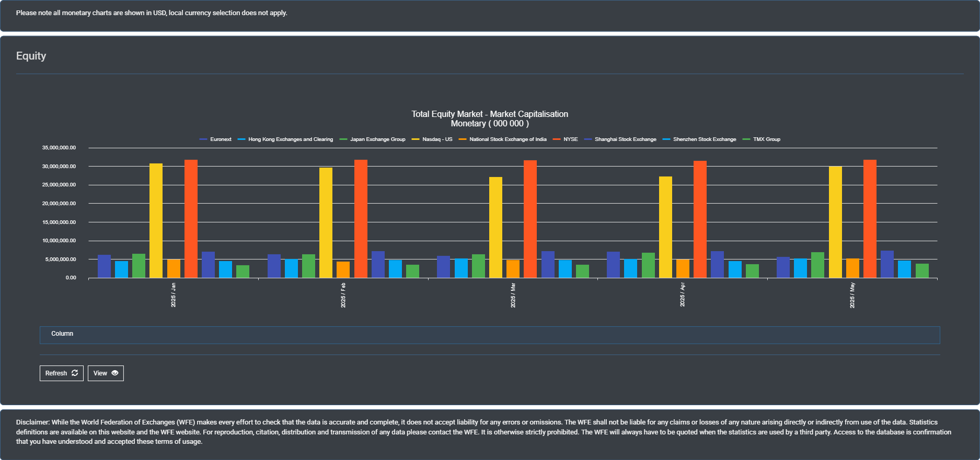Click the Total Equity Market chart title

tap(489, 114)
